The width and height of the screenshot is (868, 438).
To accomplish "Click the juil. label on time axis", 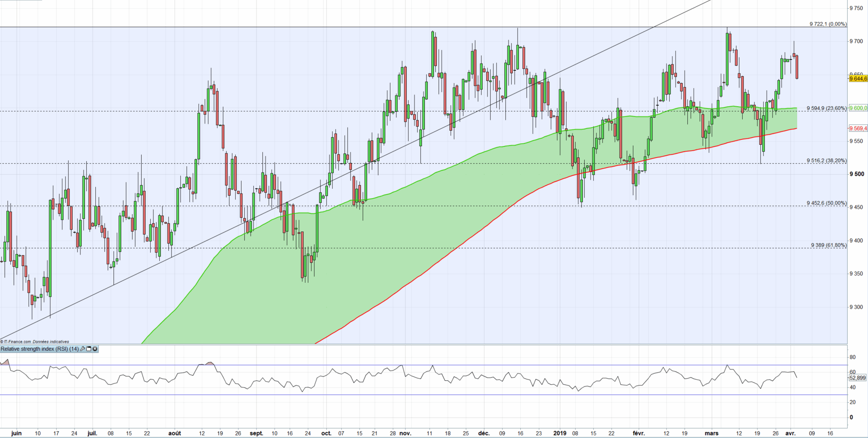I will (x=92, y=433).
